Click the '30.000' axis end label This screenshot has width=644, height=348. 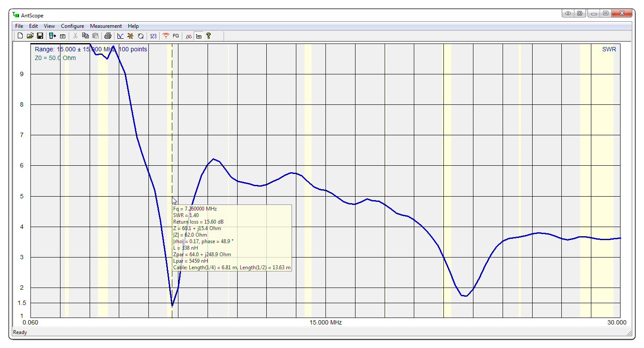(617, 322)
